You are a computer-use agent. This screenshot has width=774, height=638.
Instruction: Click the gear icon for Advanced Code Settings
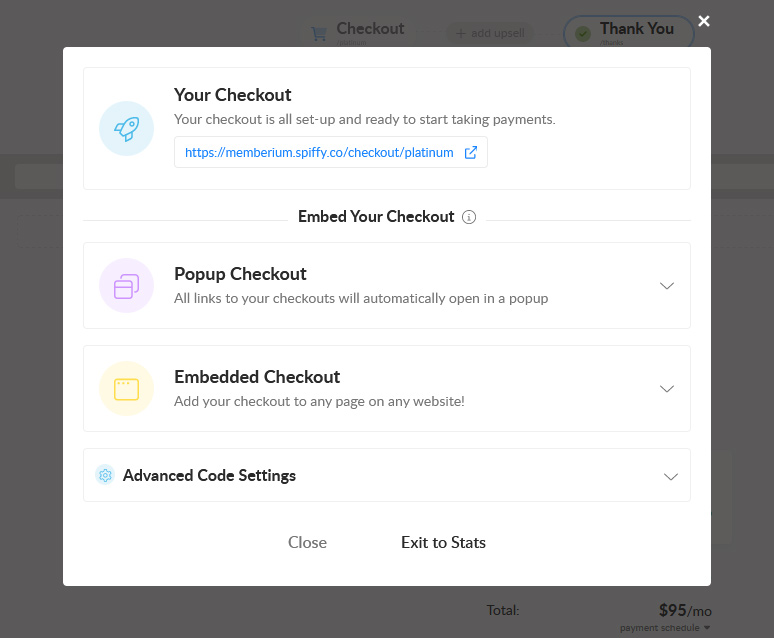pos(105,475)
